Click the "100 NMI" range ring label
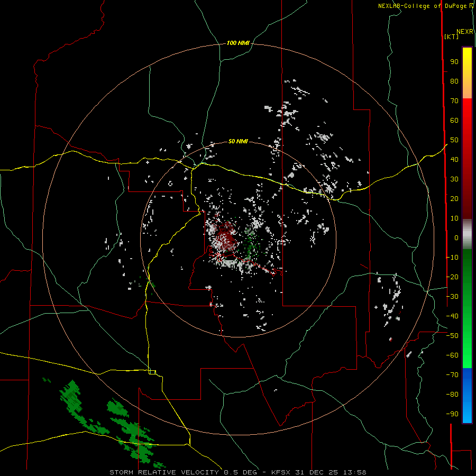 [238, 43]
